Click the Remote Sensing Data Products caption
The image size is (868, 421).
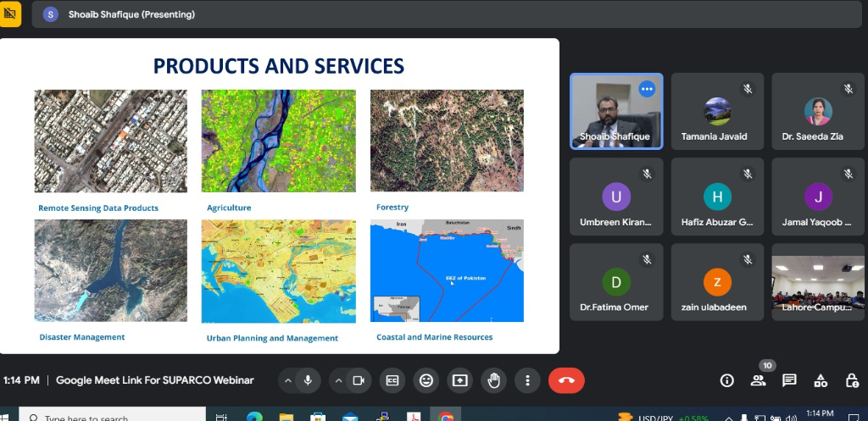point(98,208)
